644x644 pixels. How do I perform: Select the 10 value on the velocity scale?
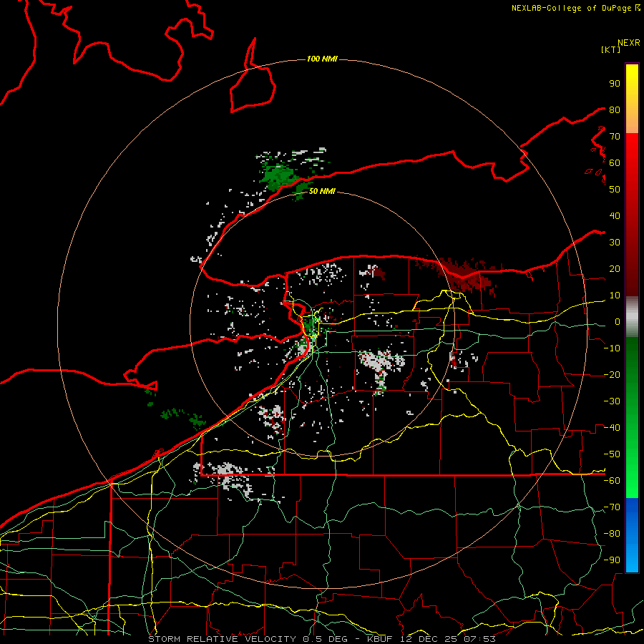(615, 296)
